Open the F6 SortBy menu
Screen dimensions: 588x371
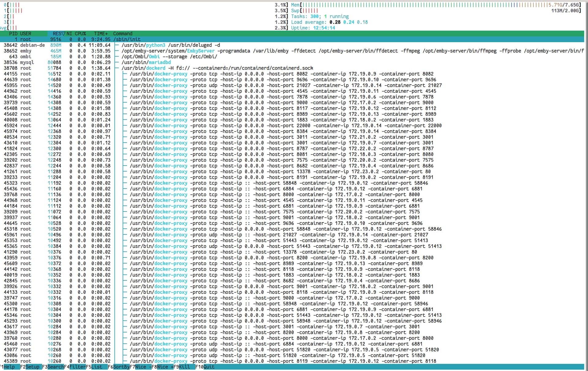119,367
